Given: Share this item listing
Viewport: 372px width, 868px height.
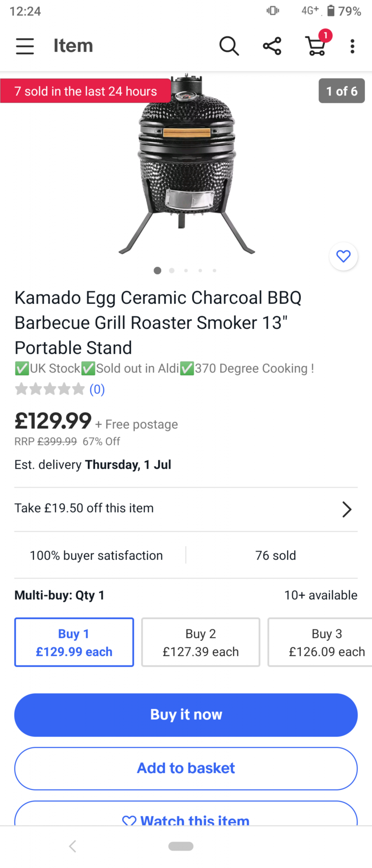Looking at the screenshot, I should (x=272, y=46).
